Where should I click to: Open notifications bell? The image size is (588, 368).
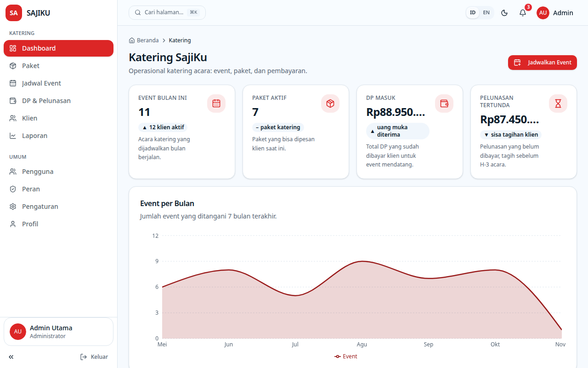(x=523, y=13)
